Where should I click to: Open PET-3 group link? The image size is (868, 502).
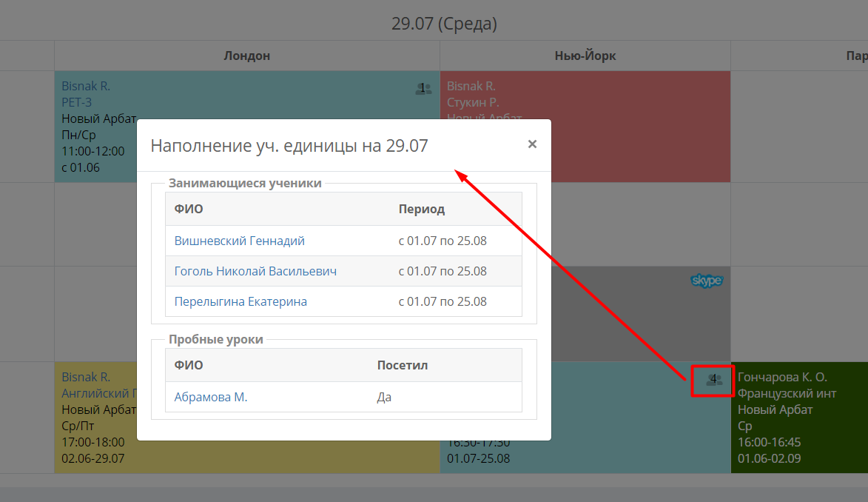tap(76, 102)
